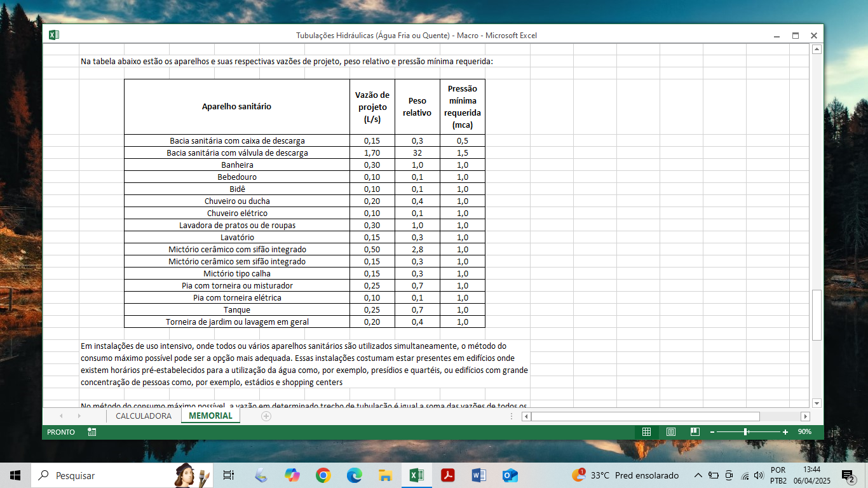
Task: Launch Google Chrome from the taskbar
Action: pos(323,475)
